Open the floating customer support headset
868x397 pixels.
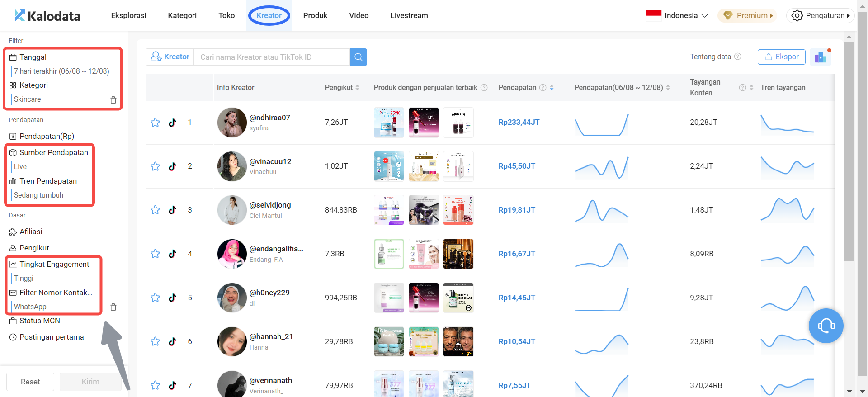point(826,326)
